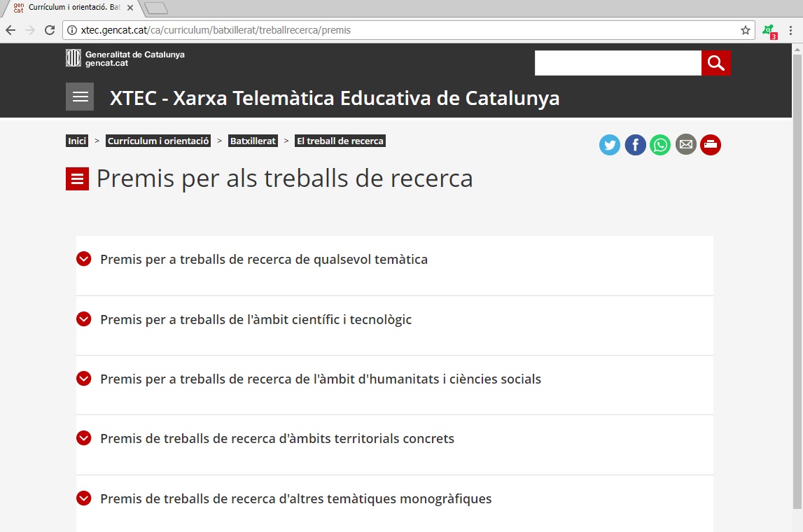Open the grey hamburger menu beside XTEC title
803x532 pixels.
(x=80, y=97)
